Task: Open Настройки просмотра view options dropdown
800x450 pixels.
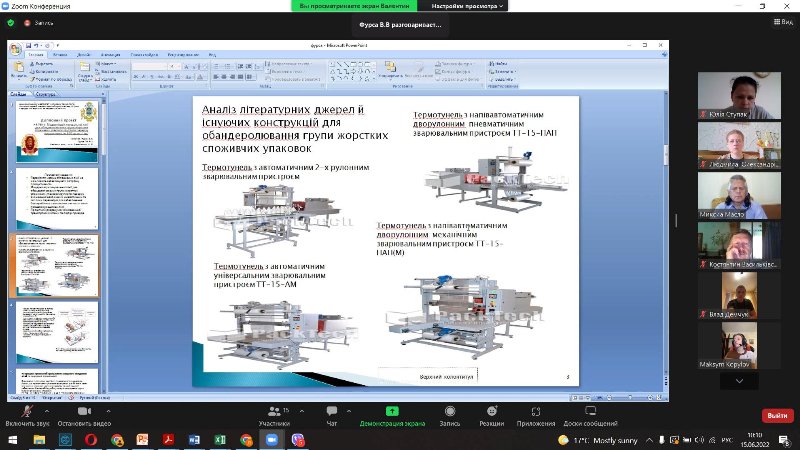Action: [468, 6]
